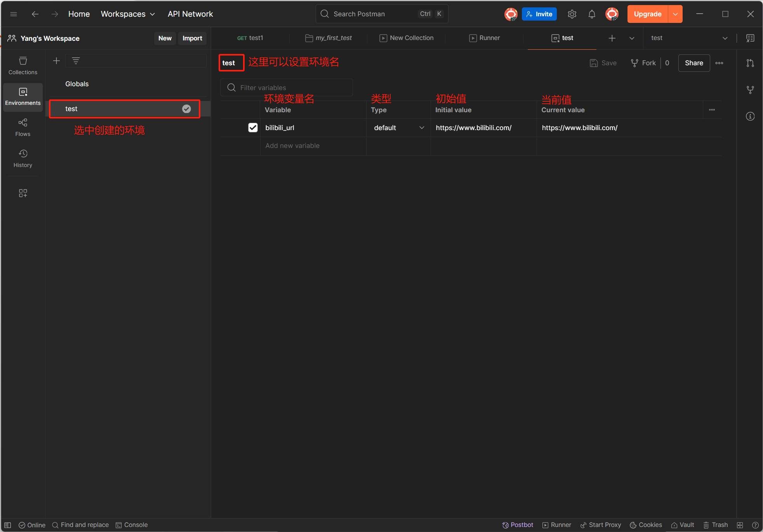
Task: Open the default type dropdown for bilibili_url
Action: (x=398, y=128)
